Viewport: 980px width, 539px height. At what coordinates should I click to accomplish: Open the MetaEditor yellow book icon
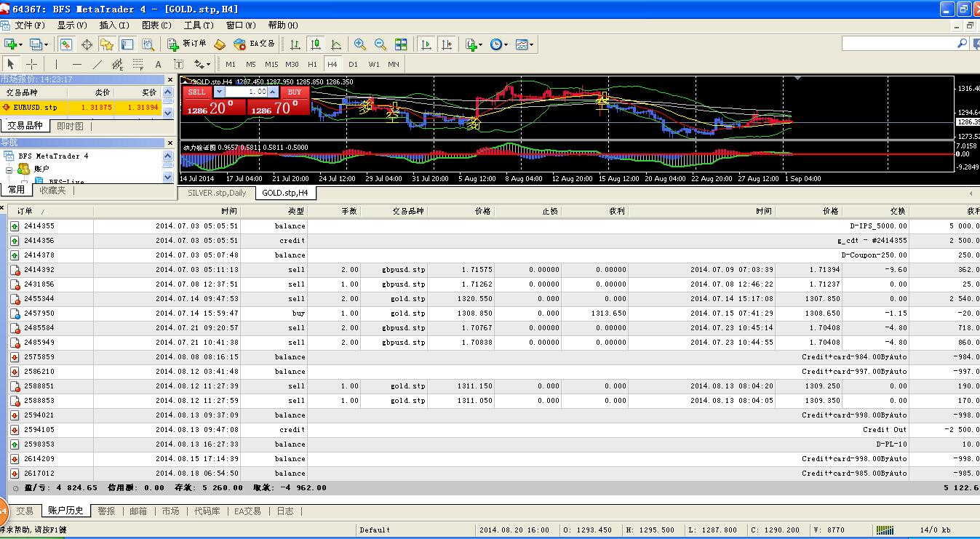pos(220,44)
